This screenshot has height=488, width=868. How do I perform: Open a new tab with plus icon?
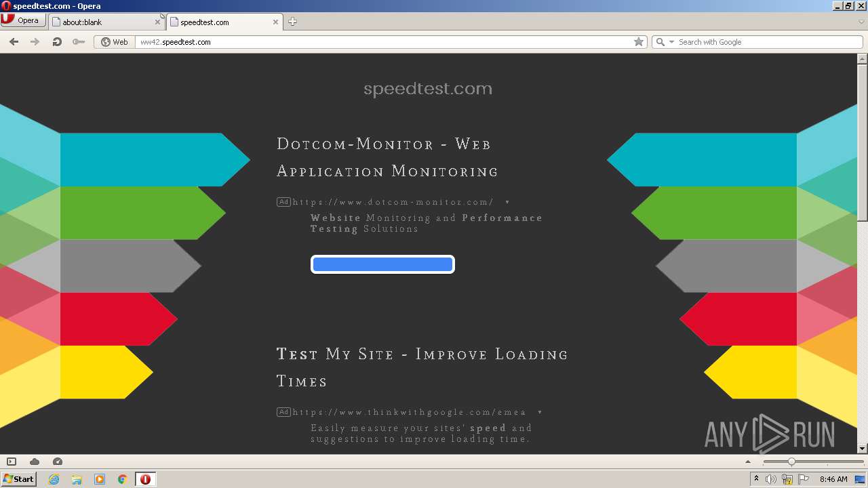(x=292, y=22)
